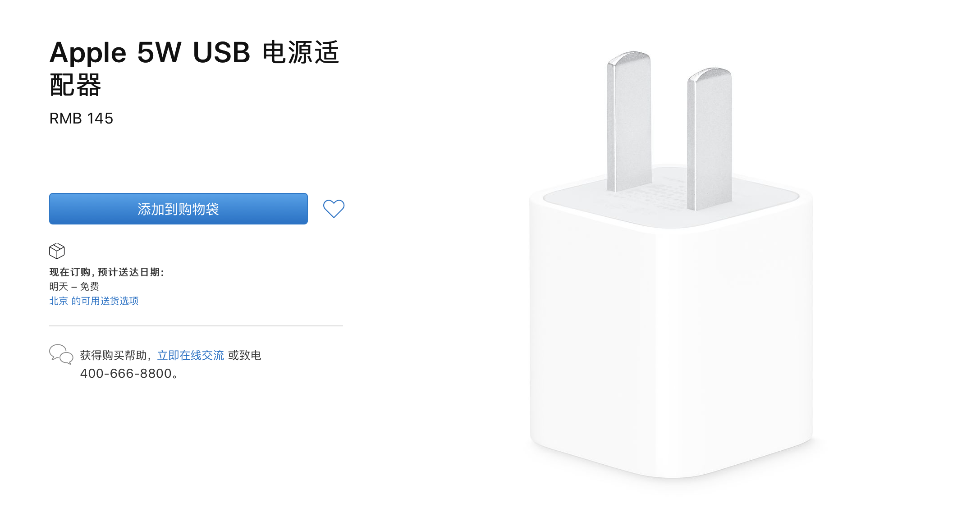980x531 pixels.
Task: Click the 'Apple 5W USB' title text
Action: pyautogui.click(x=149, y=52)
